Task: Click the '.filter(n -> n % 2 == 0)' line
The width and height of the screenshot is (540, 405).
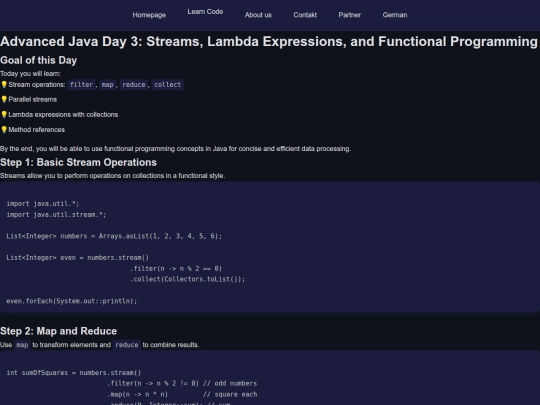Action: point(176,268)
